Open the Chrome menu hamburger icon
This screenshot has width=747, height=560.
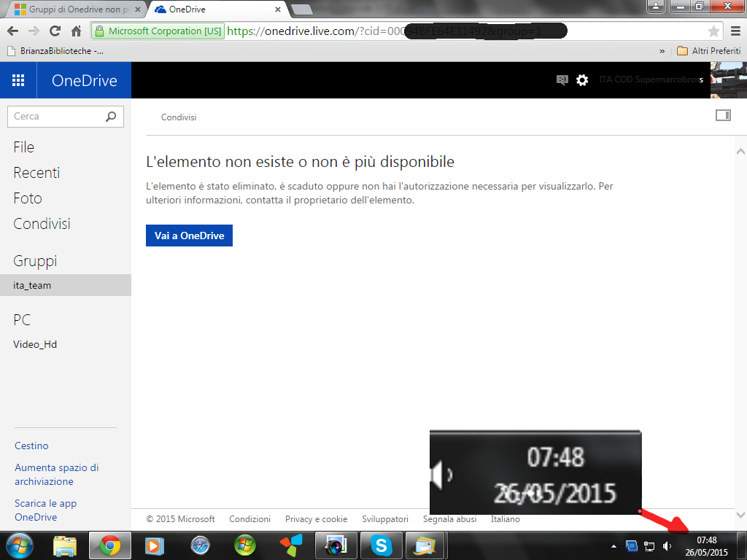(x=735, y=31)
